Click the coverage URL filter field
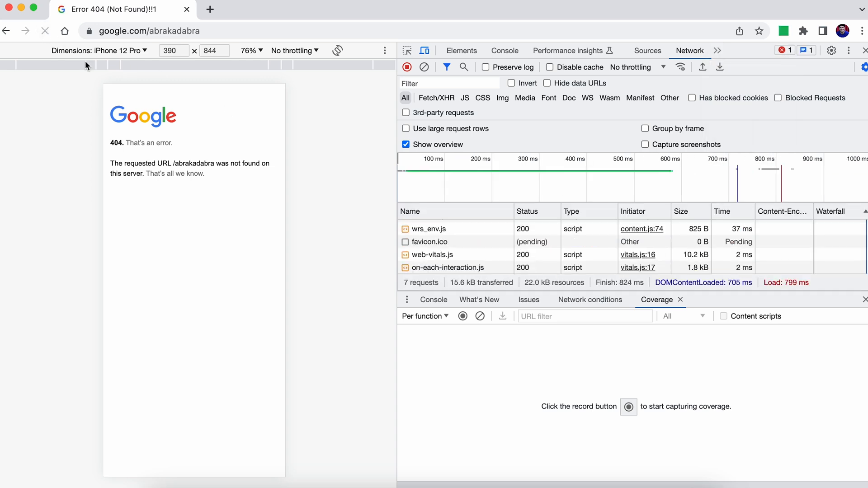 click(585, 316)
